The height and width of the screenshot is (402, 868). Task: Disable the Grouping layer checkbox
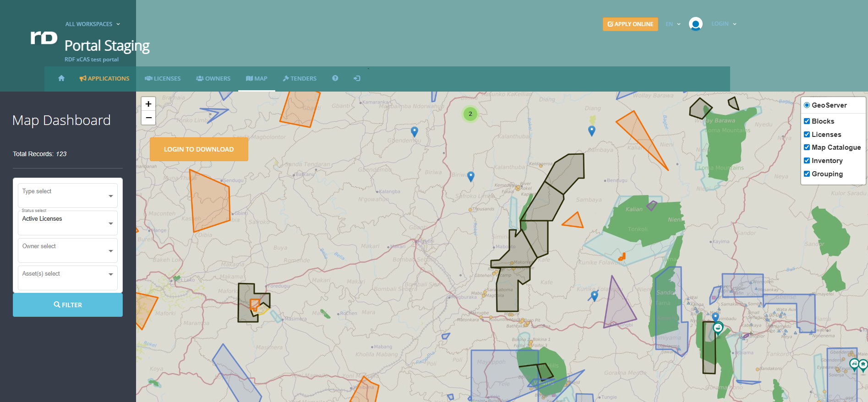(x=807, y=174)
